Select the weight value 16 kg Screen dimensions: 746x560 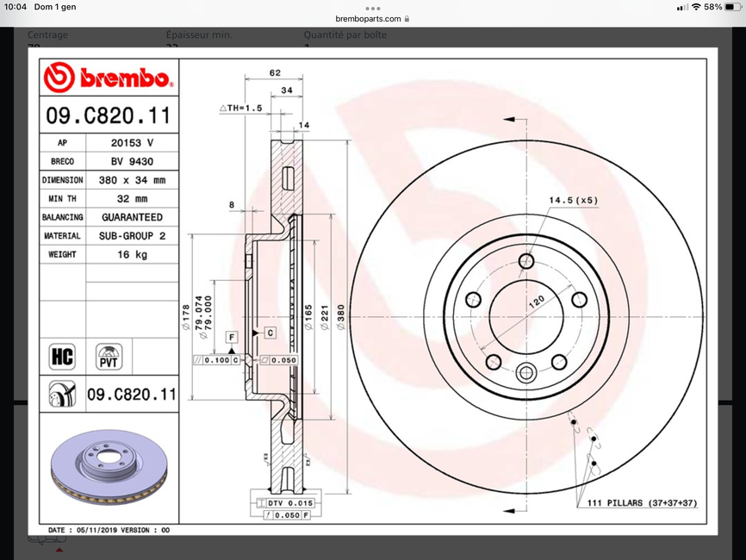[x=133, y=254]
